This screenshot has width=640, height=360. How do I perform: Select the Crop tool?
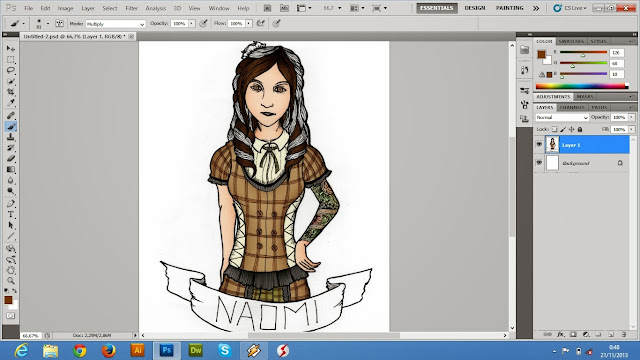point(11,92)
